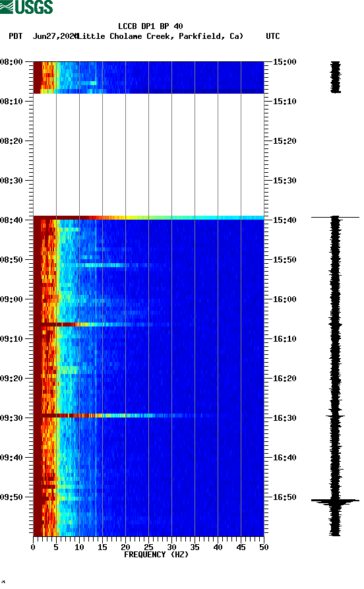364x589 pixels.
Task: Click the '16:10' UTC time label
Action: (x=284, y=339)
